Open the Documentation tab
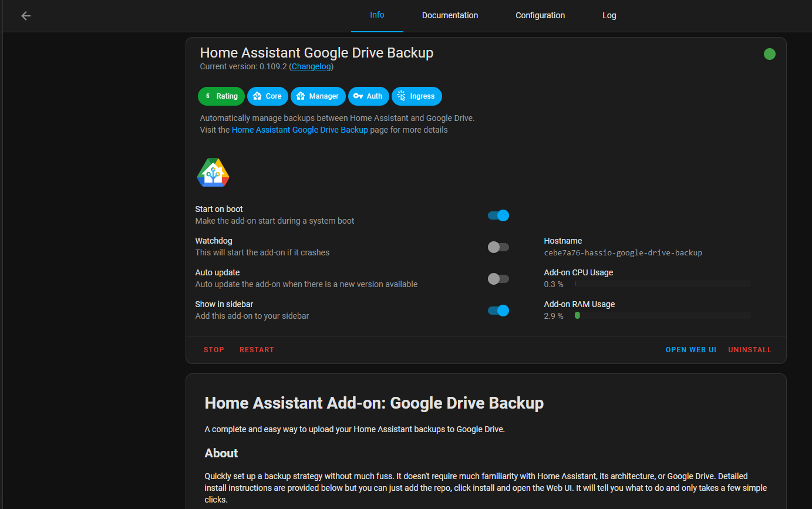The image size is (812, 509). [x=450, y=15]
